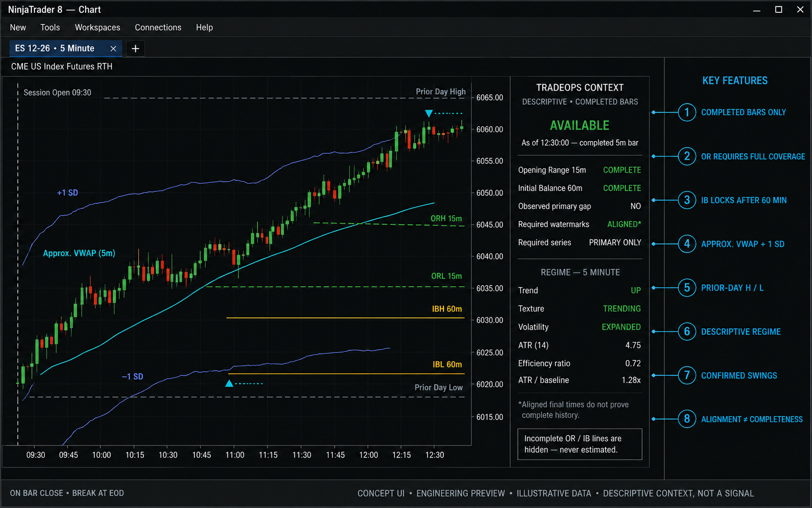Click the −1 SD band label

pos(133,376)
